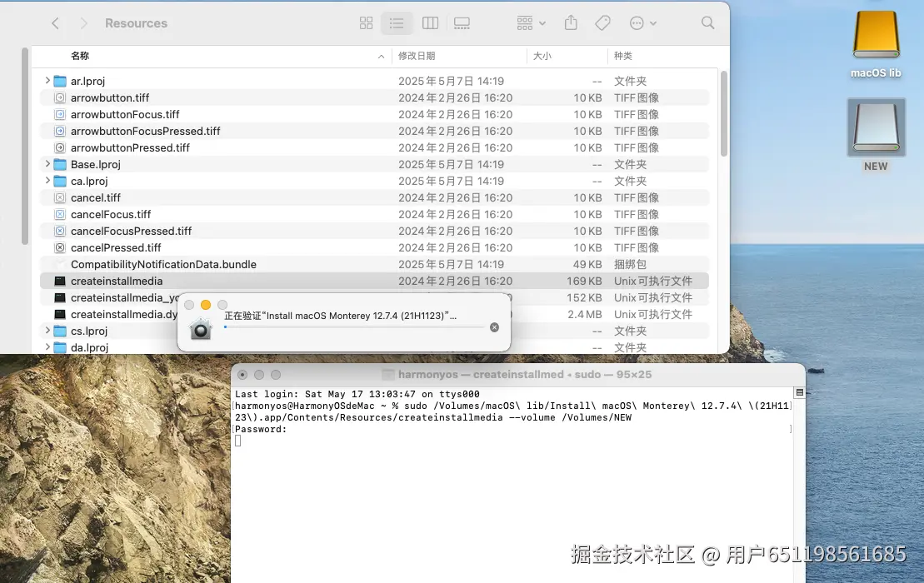Click the Finder sidebar scrollbar
The image size is (924, 583).
(25, 146)
